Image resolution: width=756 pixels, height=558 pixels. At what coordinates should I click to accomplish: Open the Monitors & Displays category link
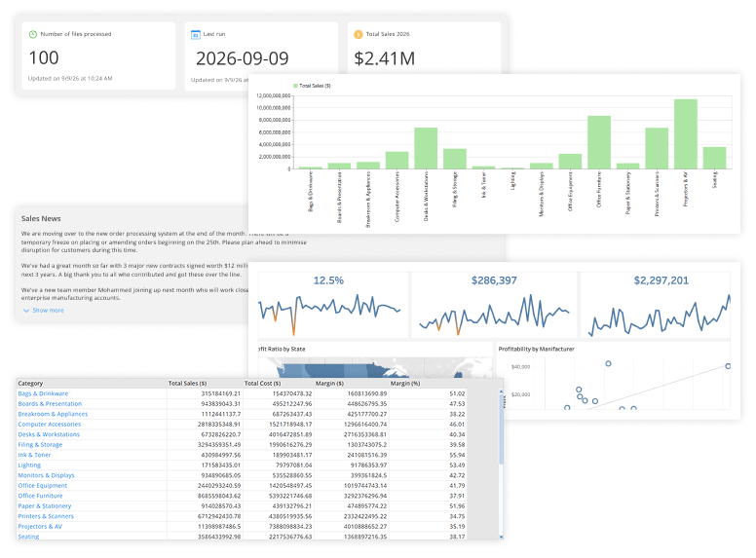[47, 475]
